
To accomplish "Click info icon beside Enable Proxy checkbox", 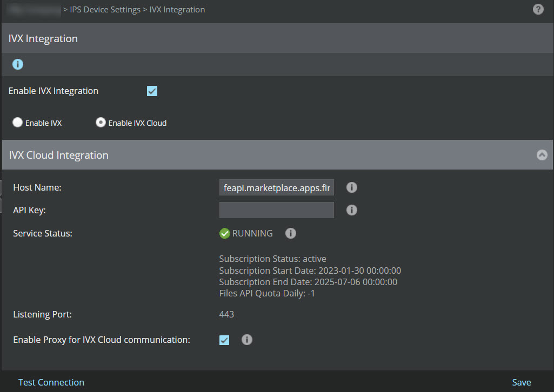I will (246, 340).
